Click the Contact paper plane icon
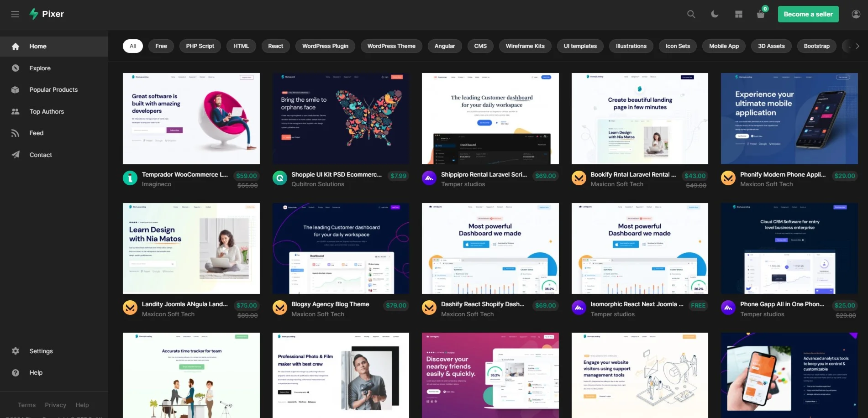 coord(16,155)
